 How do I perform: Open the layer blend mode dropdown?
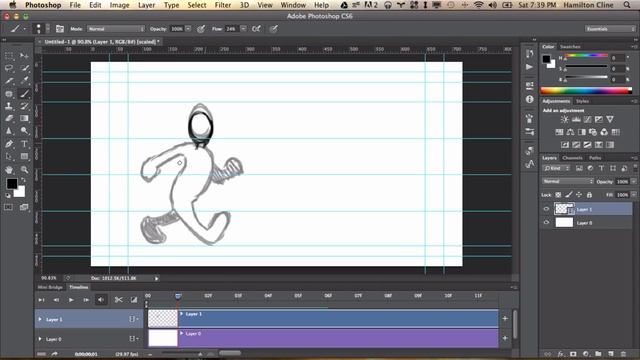pos(568,181)
